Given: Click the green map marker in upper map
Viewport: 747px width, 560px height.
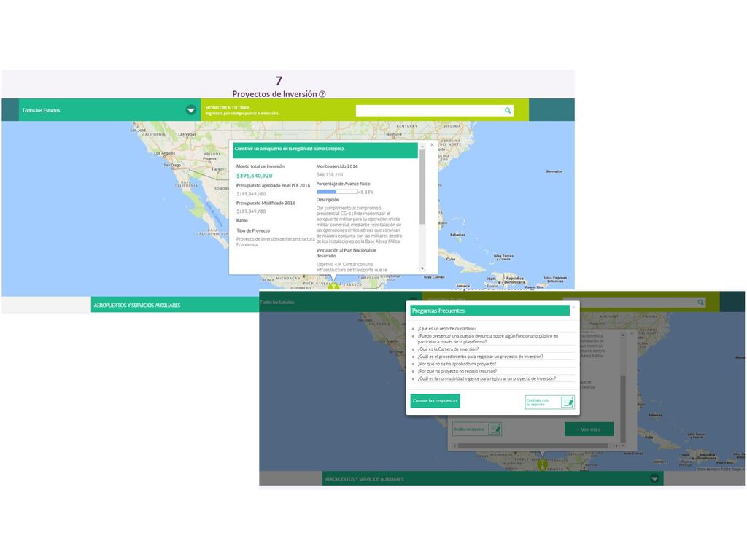Looking at the screenshot, I should [x=333, y=286].
